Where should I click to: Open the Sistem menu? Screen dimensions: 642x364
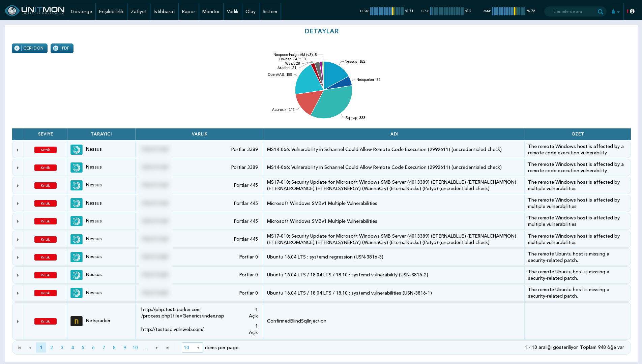click(x=270, y=11)
